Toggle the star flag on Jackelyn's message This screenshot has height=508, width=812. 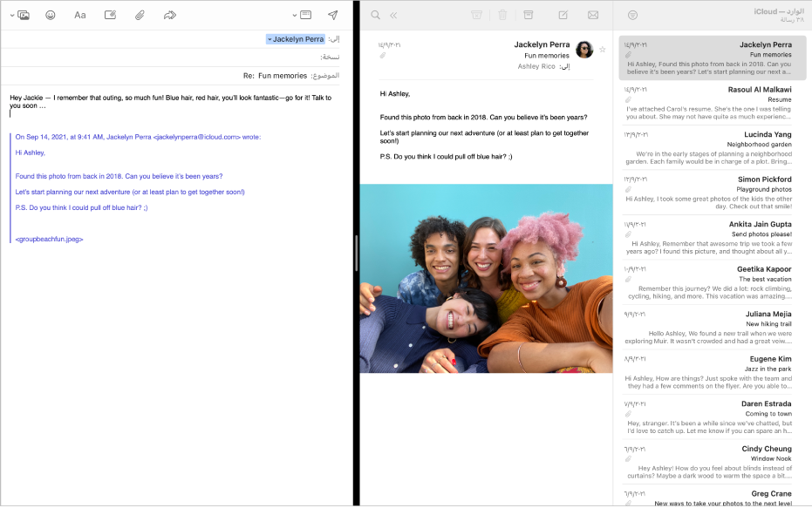point(602,50)
